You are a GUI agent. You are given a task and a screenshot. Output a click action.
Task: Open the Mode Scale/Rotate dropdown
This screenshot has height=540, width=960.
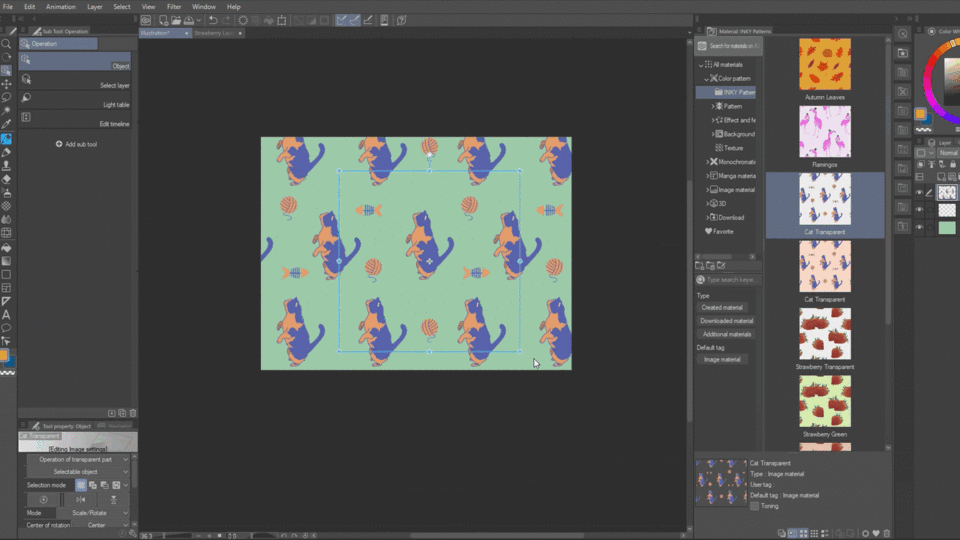tap(90, 513)
